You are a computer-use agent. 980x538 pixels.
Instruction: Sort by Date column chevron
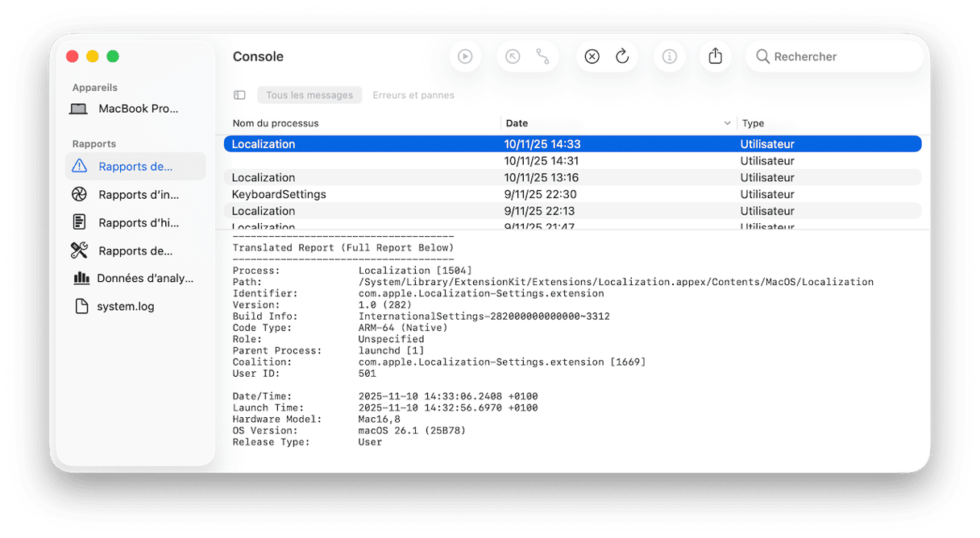[727, 123]
